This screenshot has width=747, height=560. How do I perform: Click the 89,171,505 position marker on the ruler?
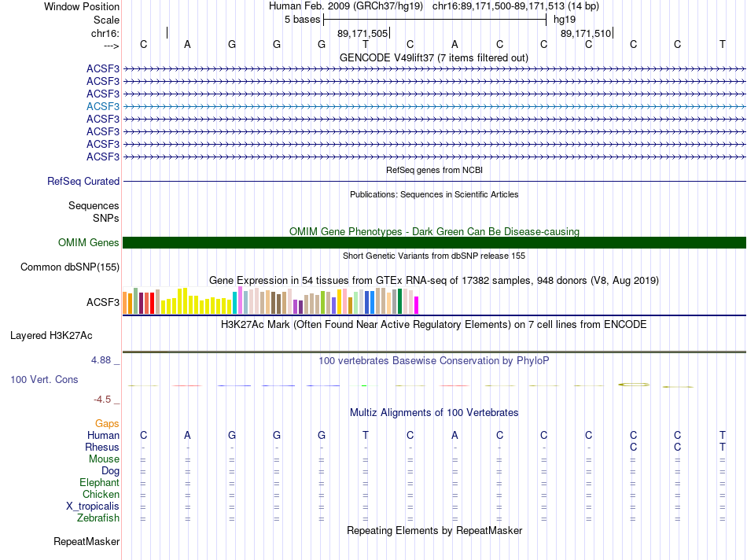pyautogui.click(x=362, y=33)
